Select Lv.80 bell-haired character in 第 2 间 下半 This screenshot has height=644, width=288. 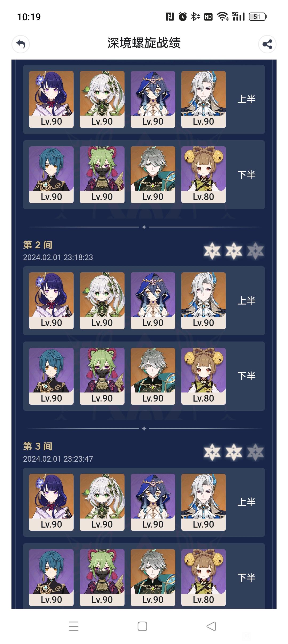click(x=203, y=376)
